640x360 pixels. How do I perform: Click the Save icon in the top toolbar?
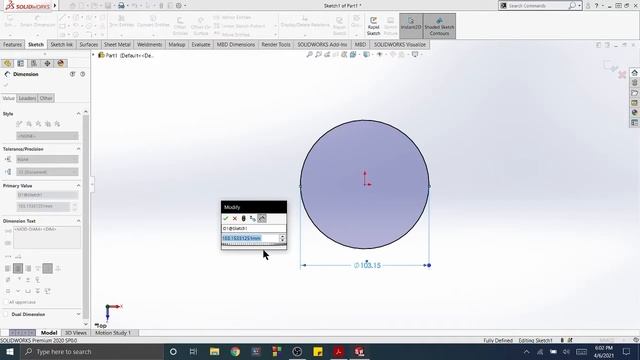pyautogui.click(x=108, y=6)
